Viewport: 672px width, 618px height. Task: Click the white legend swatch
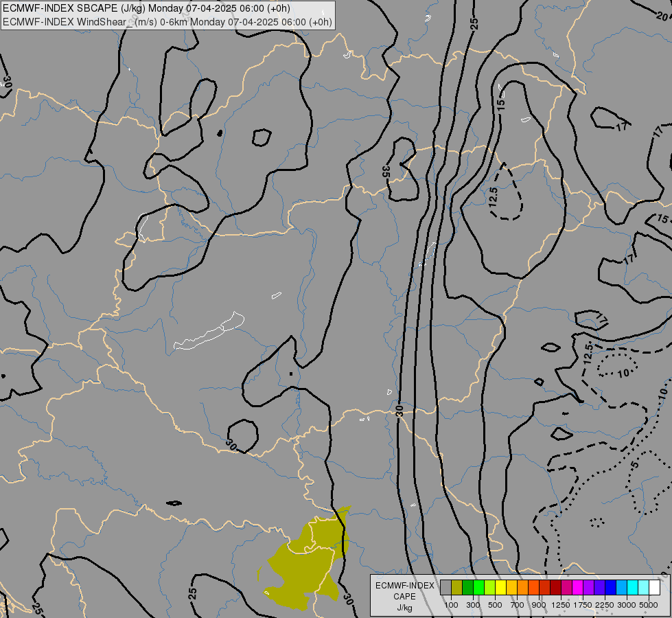click(654, 587)
